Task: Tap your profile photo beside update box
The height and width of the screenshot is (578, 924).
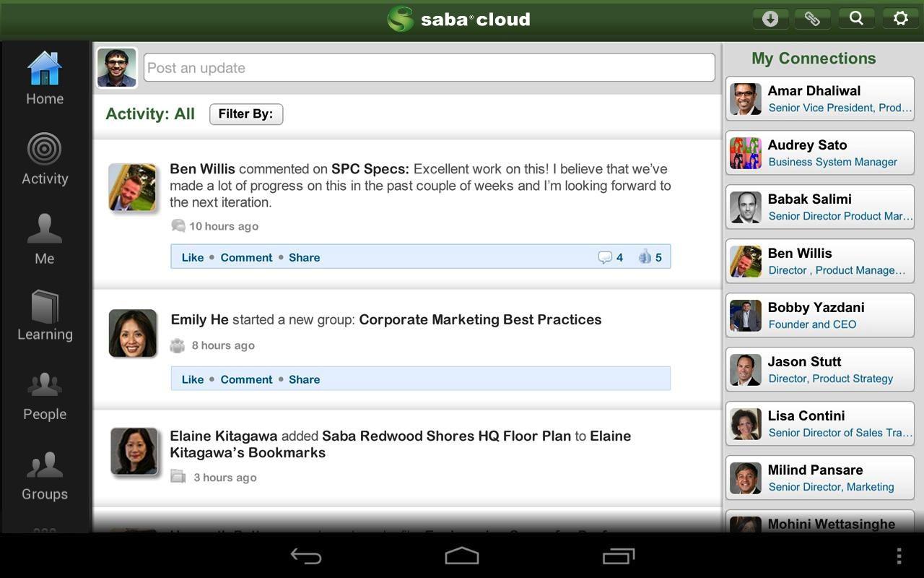Action: coord(117,68)
